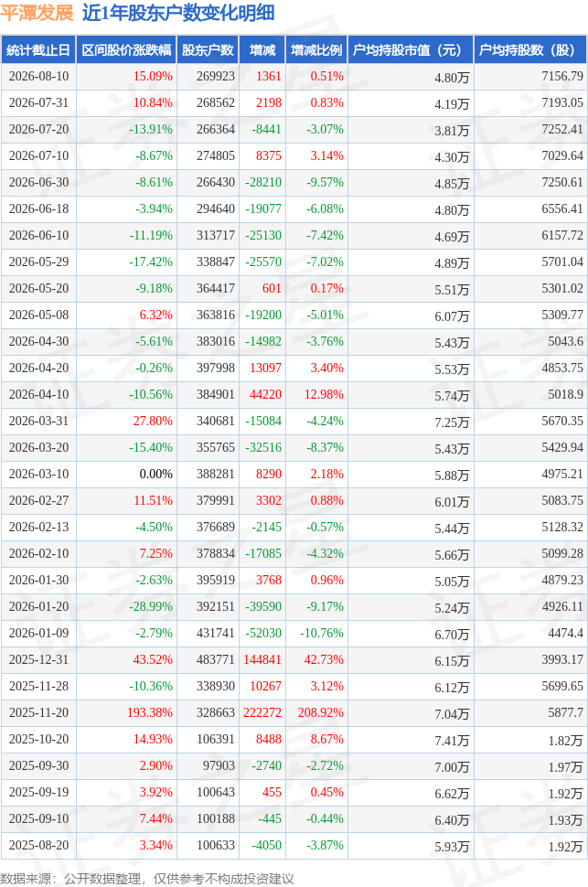Click the 增减 column header
The image size is (588, 887).
[262, 49]
